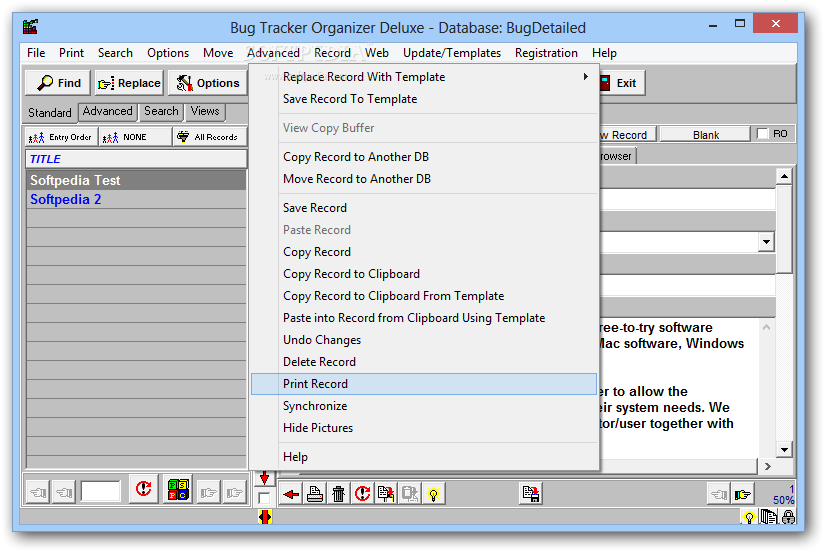The height and width of the screenshot is (552, 825).
Task: Click the record panel scroll up arrow
Action: pos(784,176)
